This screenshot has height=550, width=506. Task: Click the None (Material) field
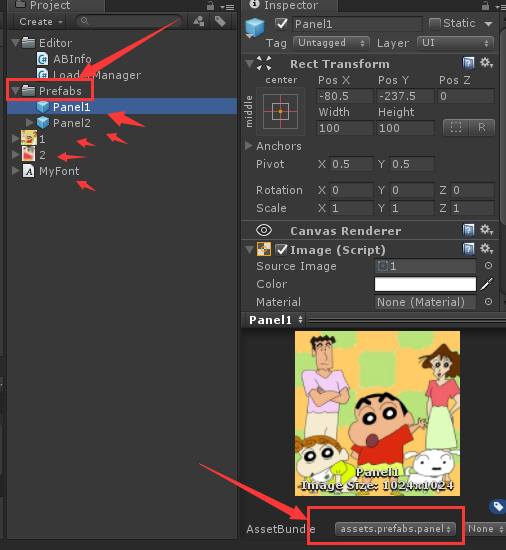pos(425,302)
